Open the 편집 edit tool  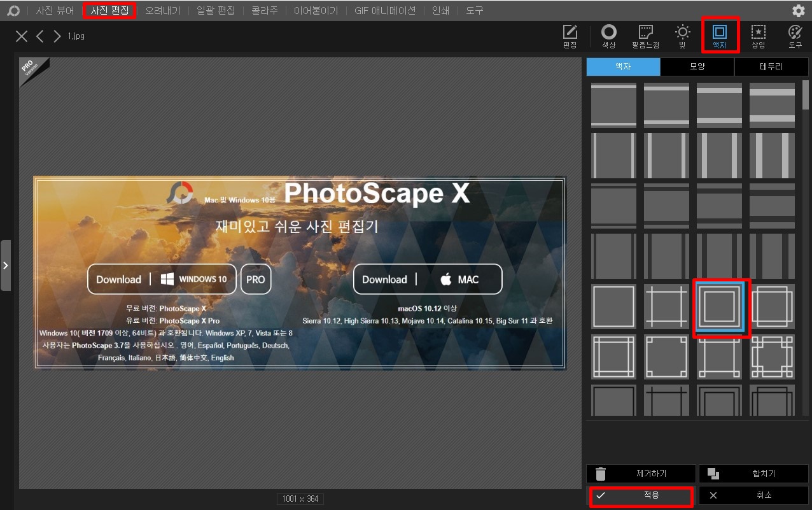pos(570,37)
